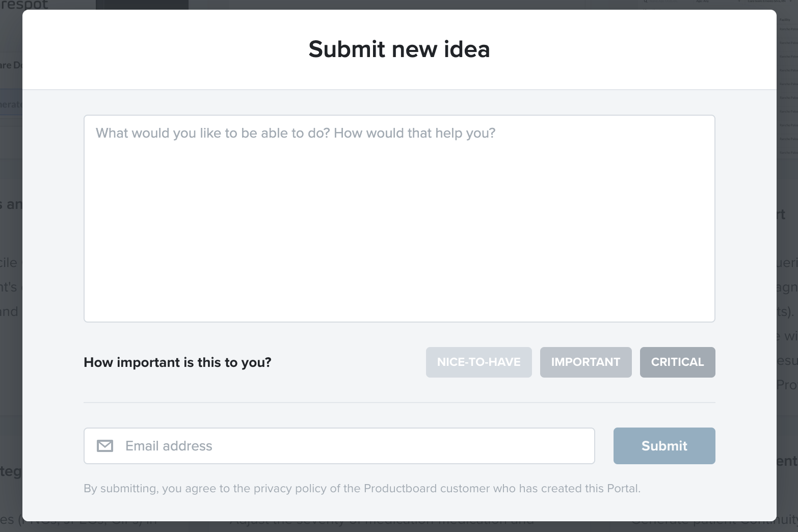The width and height of the screenshot is (798, 532).
Task: Click the 'How important is this to you?' label
Action: click(x=177, y=362)
